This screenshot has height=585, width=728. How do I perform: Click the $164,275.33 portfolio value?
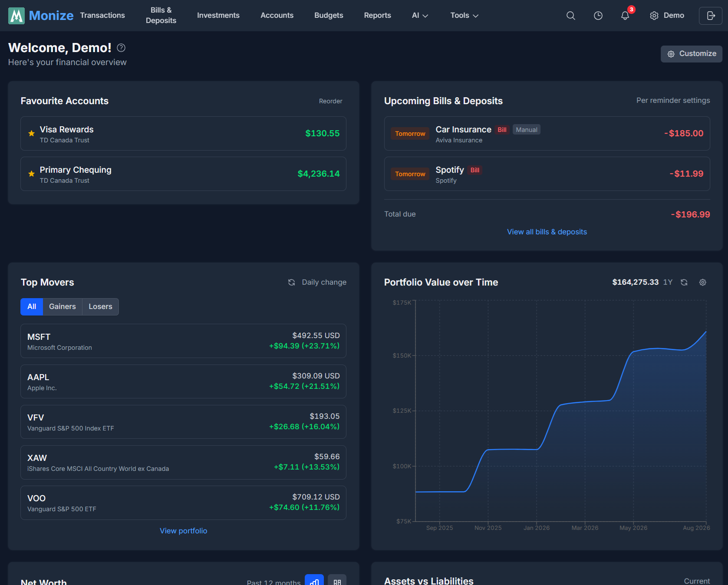coord(636,283)
